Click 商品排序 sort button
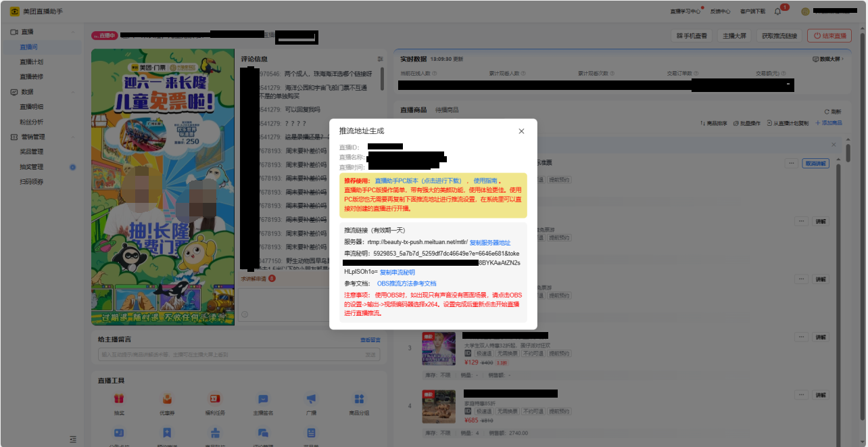This screenshot has height=447, width=868. tap(714, 124)
